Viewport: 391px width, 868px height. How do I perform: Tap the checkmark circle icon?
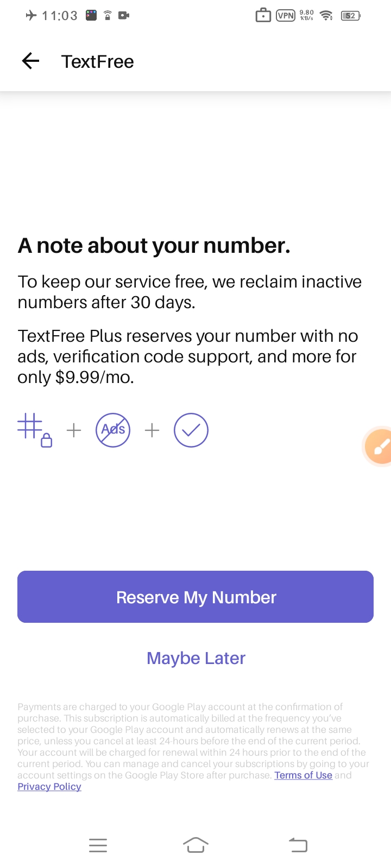(191, 430)
